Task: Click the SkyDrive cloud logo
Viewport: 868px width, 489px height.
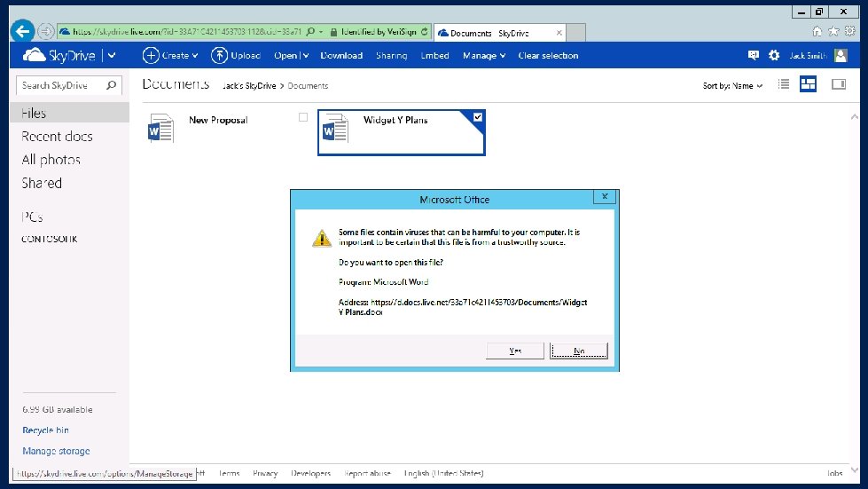Action: pyautogui.click(x=34, y=55)
